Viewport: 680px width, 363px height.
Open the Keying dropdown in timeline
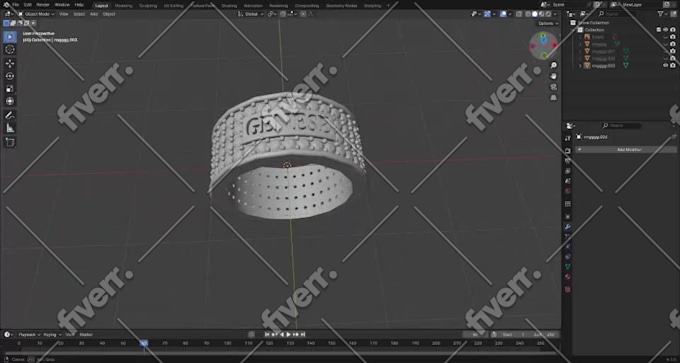52,334
